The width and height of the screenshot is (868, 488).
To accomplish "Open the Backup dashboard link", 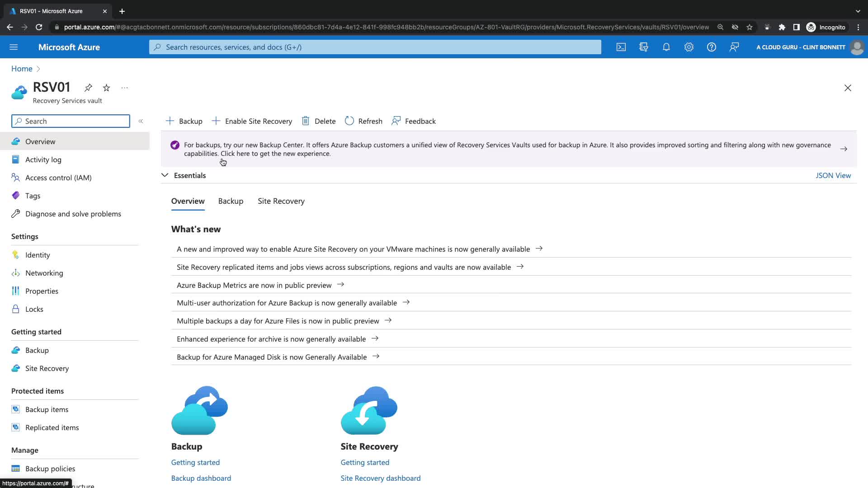I will pyautogui.click(x=201, y=478).
